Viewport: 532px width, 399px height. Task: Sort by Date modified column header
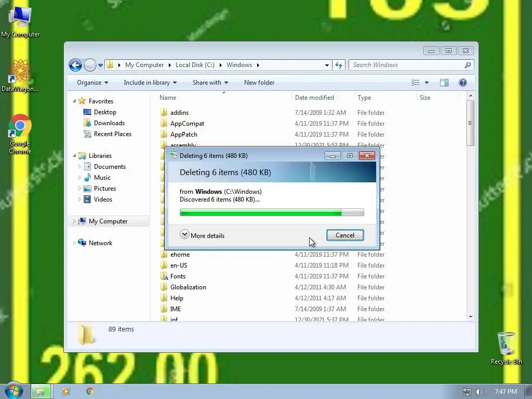click(322, 97)
